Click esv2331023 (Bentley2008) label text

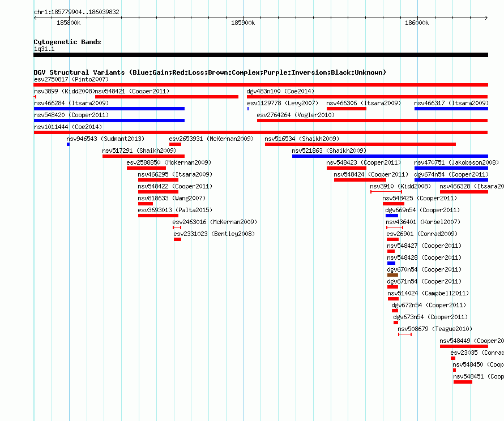tap(214, 234)
